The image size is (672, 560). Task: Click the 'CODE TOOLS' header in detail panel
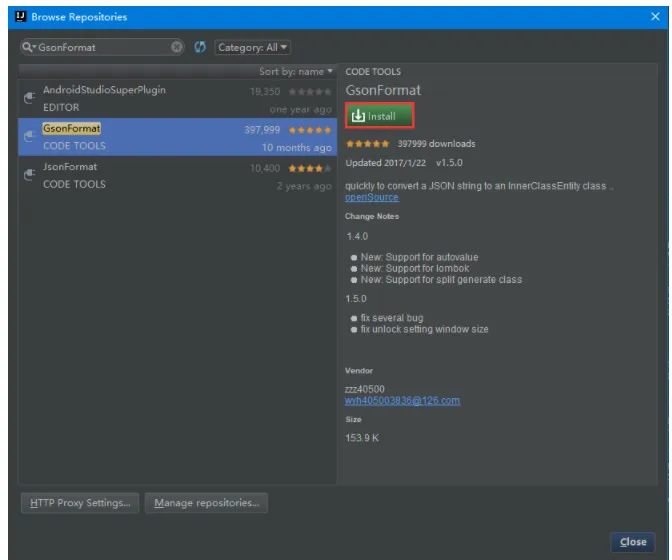[x=373, y=72]
